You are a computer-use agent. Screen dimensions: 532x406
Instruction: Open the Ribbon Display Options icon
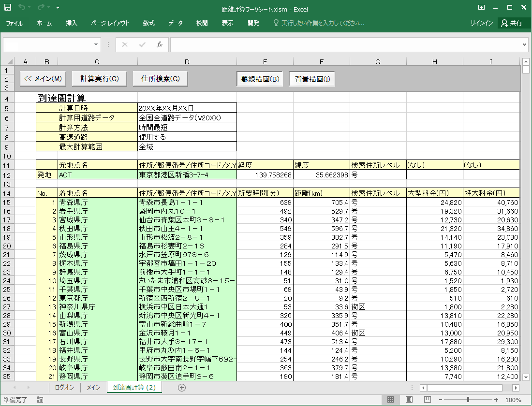(x=481, y=7)
